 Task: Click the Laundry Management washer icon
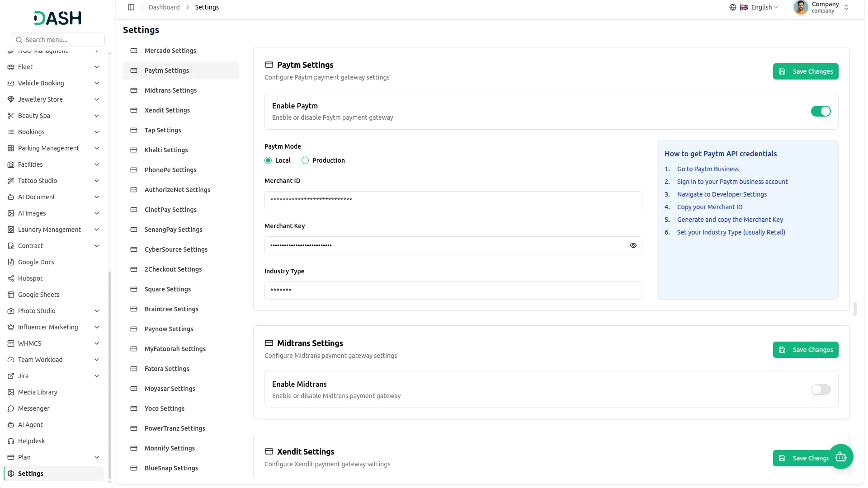pos(11,230)
